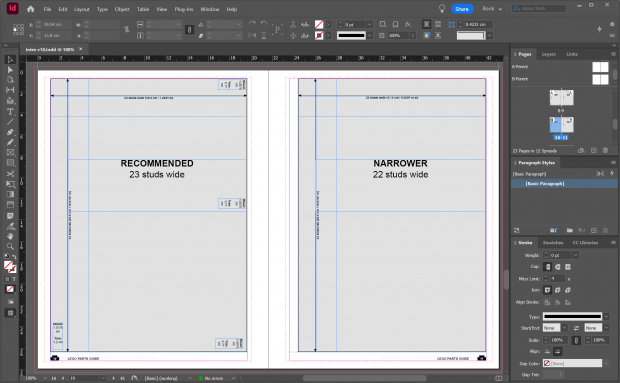The height and width of the screenshot is (383, 620).
Task: Select the Scissors tool
Action: (x=10, y=174)
